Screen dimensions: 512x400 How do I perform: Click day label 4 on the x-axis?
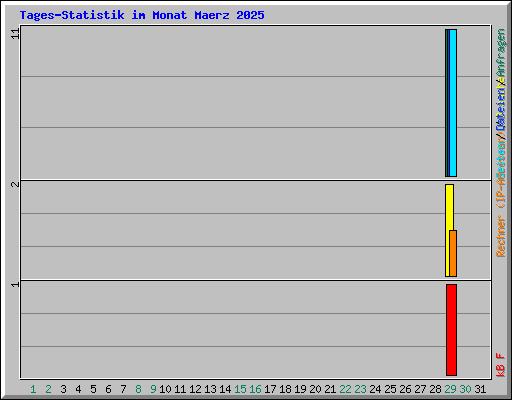point(78,389)
